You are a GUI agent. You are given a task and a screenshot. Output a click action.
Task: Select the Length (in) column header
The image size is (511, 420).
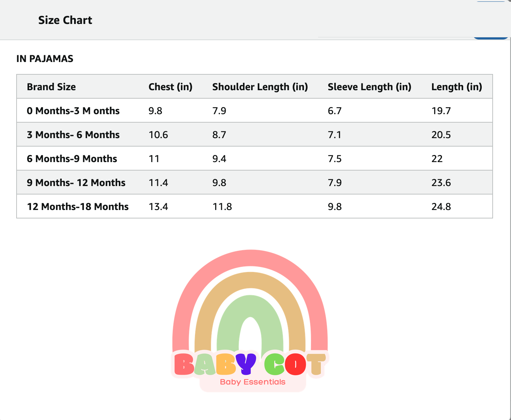[x=456, y=87]
